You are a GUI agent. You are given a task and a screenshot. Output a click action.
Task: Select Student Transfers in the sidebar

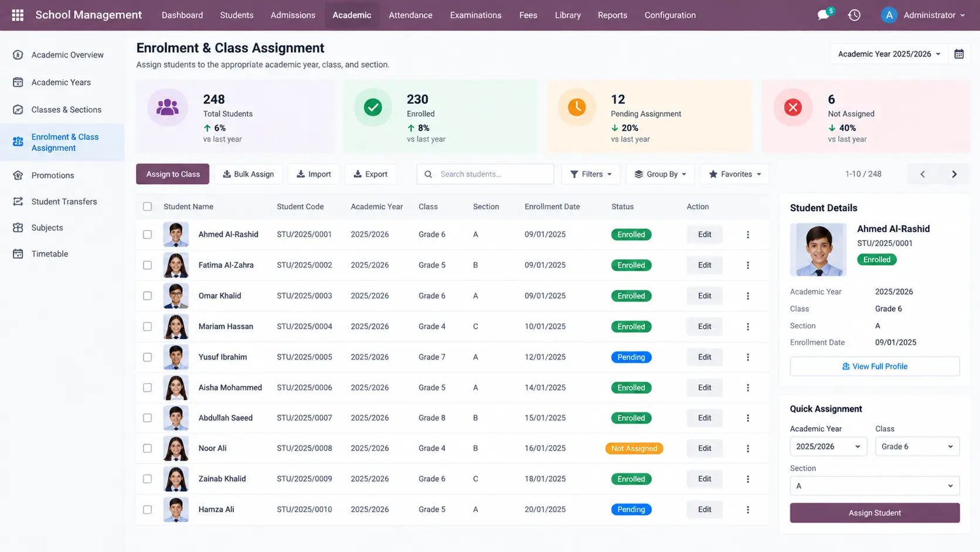(x=64, y=201)
